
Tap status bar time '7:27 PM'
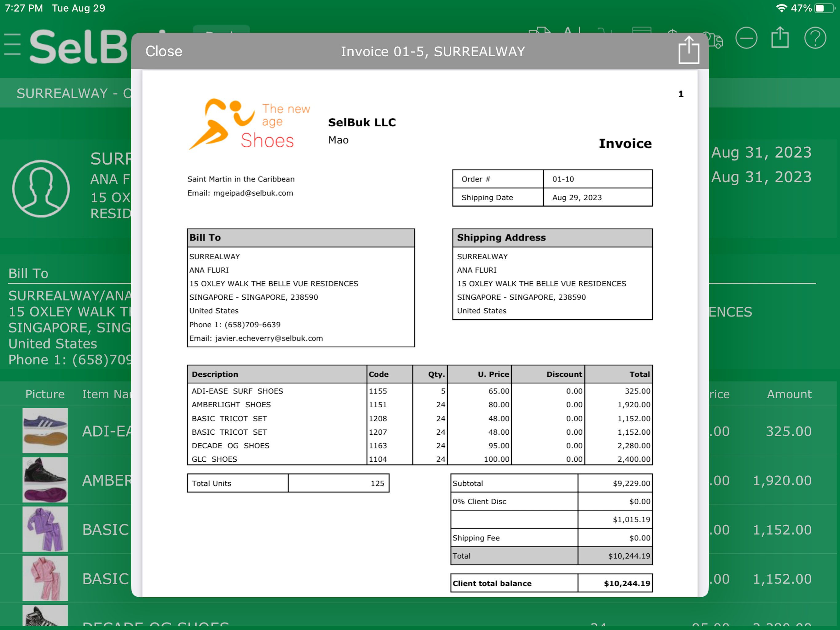pyautogui.click(x=24, y=8)
